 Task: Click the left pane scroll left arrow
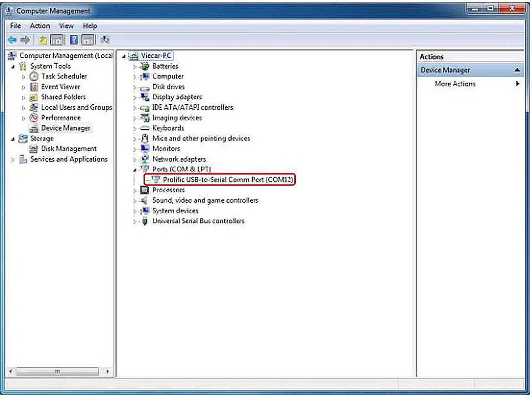(11, 372)
